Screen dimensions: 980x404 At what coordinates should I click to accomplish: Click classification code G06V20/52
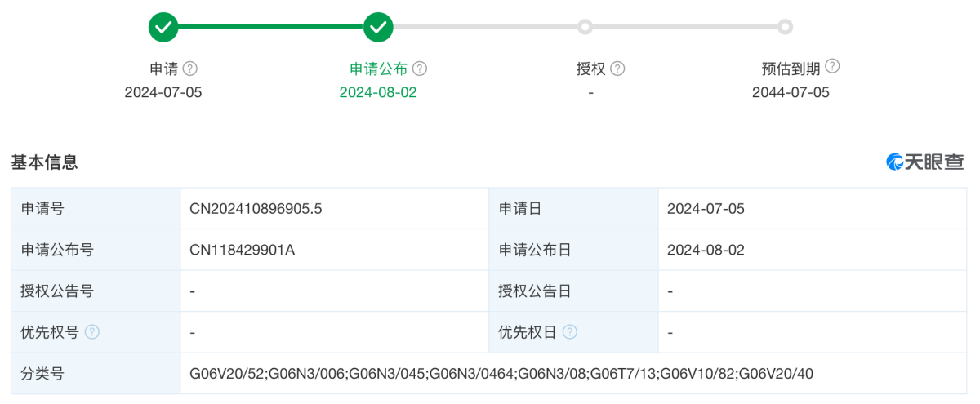227,374
